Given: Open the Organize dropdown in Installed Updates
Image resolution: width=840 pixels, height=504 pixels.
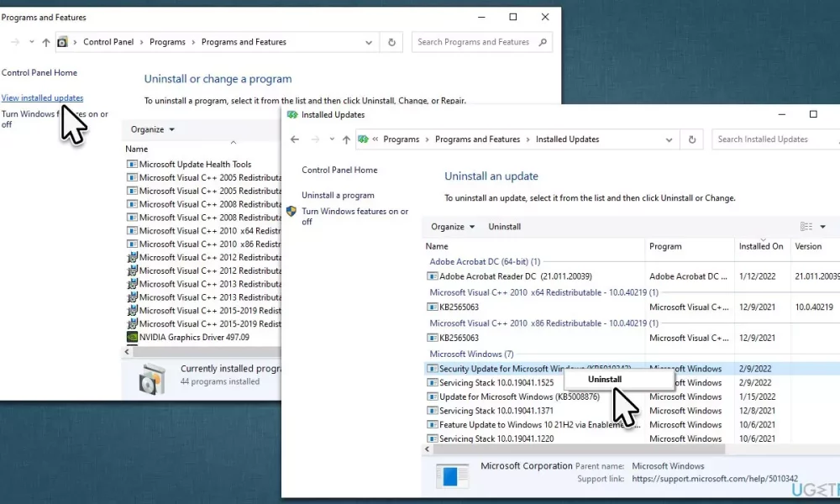Looking at the screenshot, I should pyautogui.click(x=453, y=227).
